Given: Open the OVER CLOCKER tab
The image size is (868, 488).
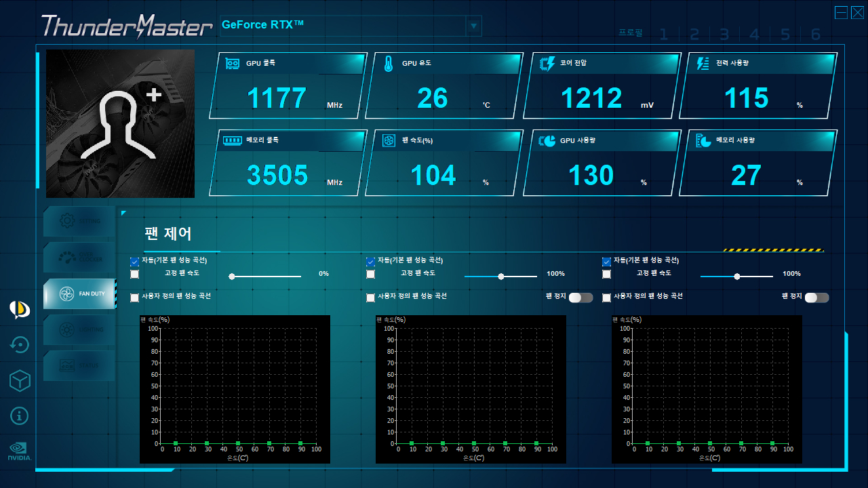Looking at the screenshot, I should coord(79,258).
